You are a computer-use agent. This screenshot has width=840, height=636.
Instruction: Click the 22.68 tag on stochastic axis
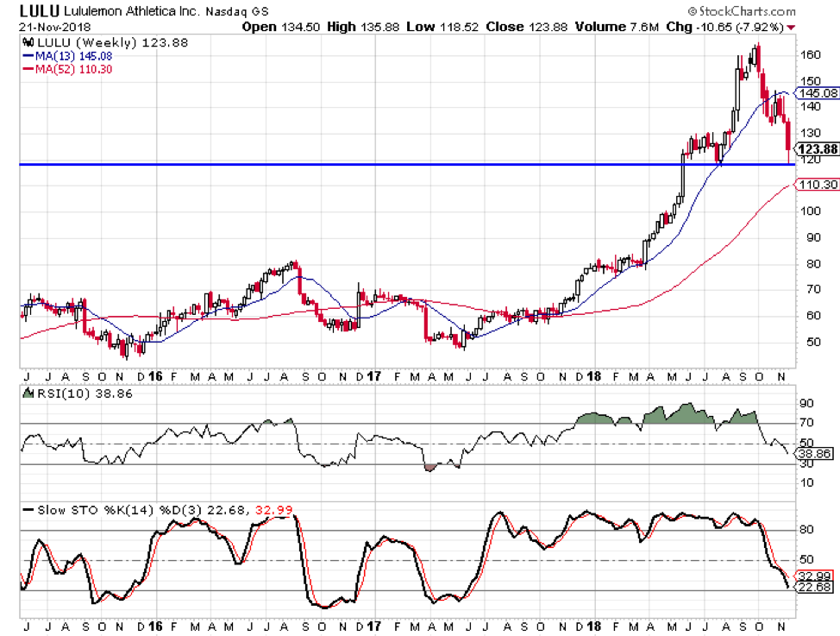pos(814,587)
